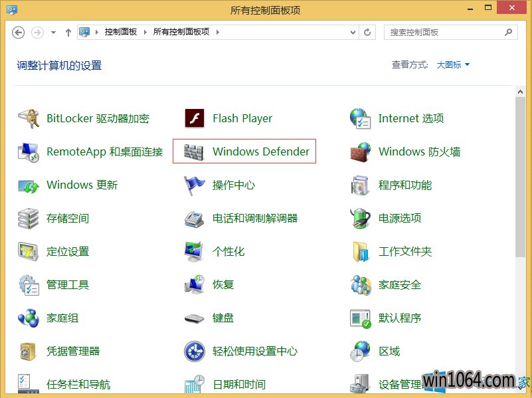Go up one level with up arrow
532x398 pixels.
click(68, 33)
